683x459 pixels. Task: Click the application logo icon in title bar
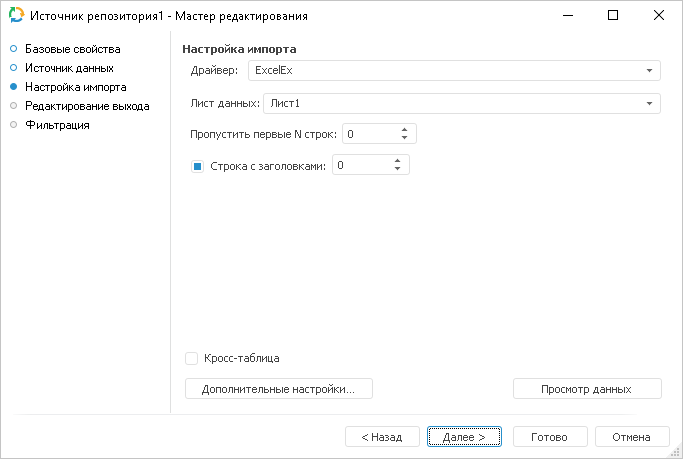17,16
